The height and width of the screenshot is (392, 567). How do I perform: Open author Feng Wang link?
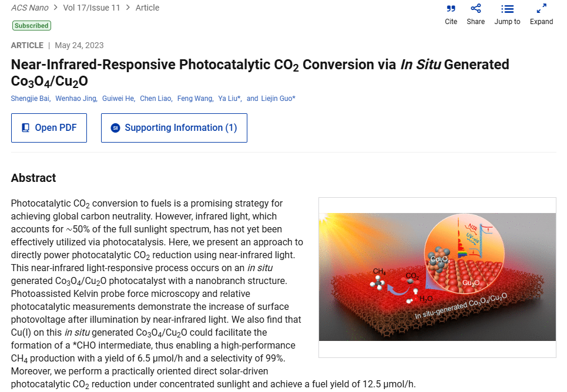[195, 98]
